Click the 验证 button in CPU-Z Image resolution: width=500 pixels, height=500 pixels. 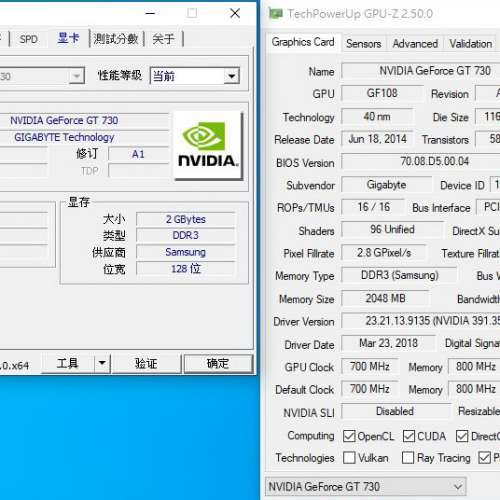click(146, 363)
